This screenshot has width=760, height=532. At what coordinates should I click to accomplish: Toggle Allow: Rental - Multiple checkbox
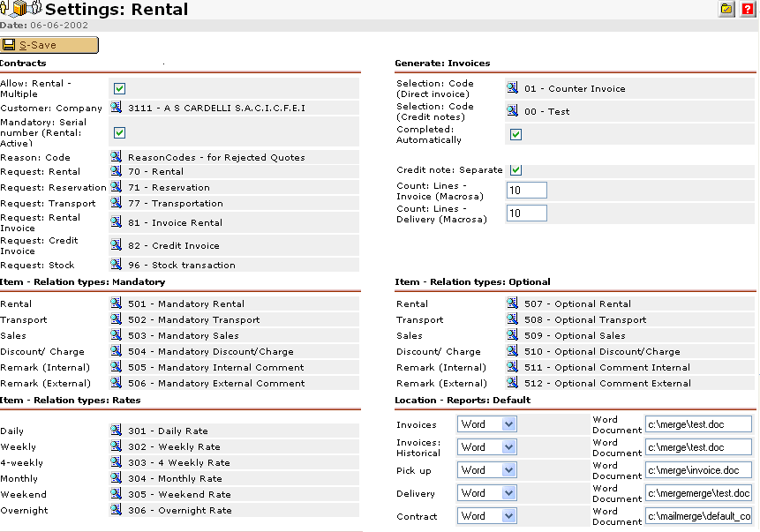pos(120,88)
